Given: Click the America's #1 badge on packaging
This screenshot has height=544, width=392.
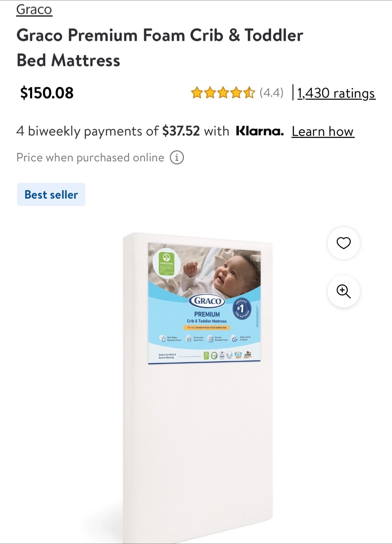Looking at the screenshot, I should (242, 309).
